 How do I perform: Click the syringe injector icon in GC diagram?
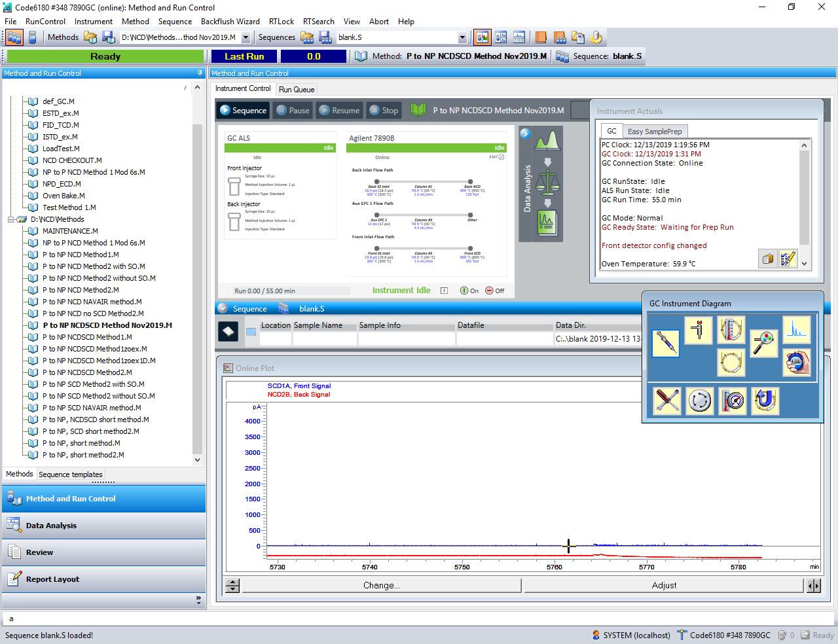[x=666, y=342]
